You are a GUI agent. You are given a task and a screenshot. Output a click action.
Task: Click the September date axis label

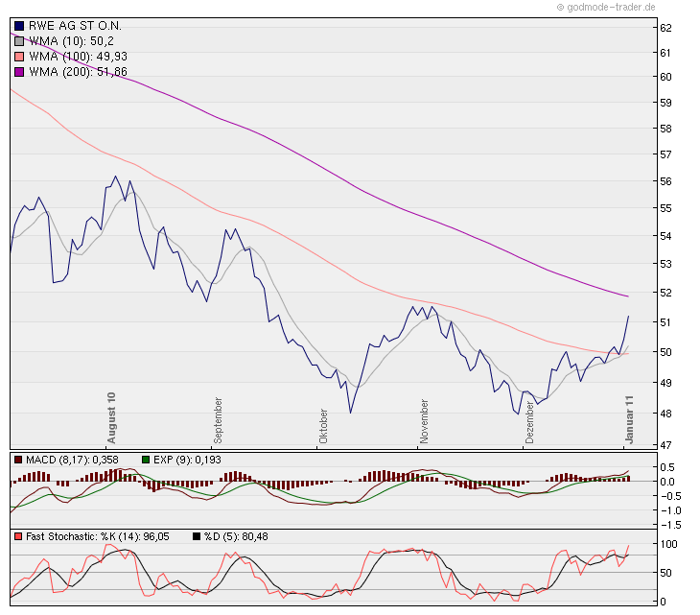[x=219, y=419]
